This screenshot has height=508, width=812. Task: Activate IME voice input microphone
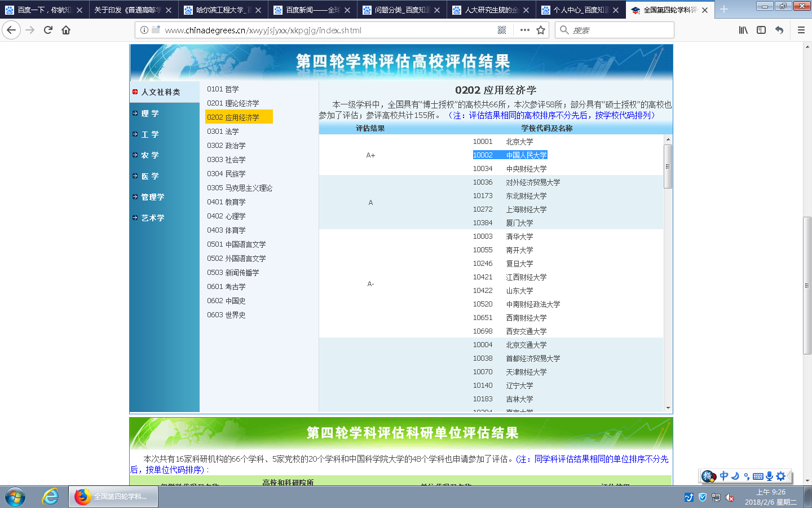(x=769, y=476)
